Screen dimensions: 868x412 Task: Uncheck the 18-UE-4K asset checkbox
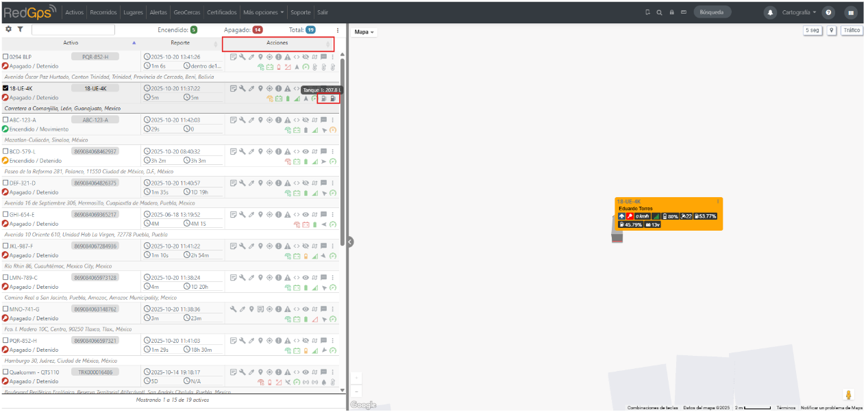coord(5,88)
